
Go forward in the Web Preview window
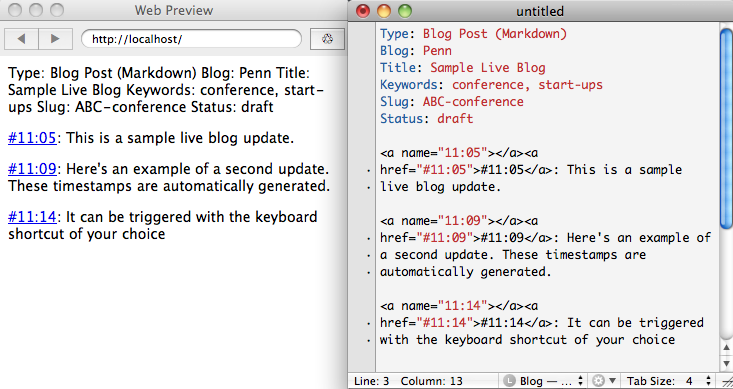pos(55,39)
